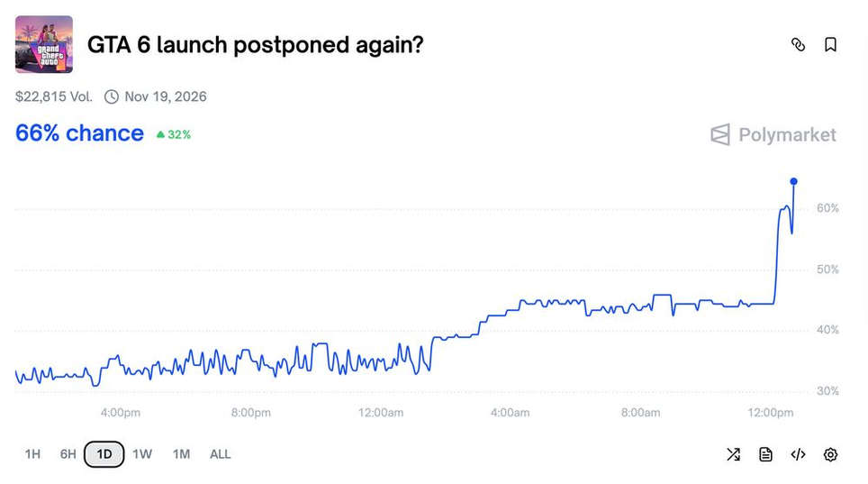Viewport: 868px width, 484px height.
Task: Open the document icon below chart
Action: pos(765,454)
